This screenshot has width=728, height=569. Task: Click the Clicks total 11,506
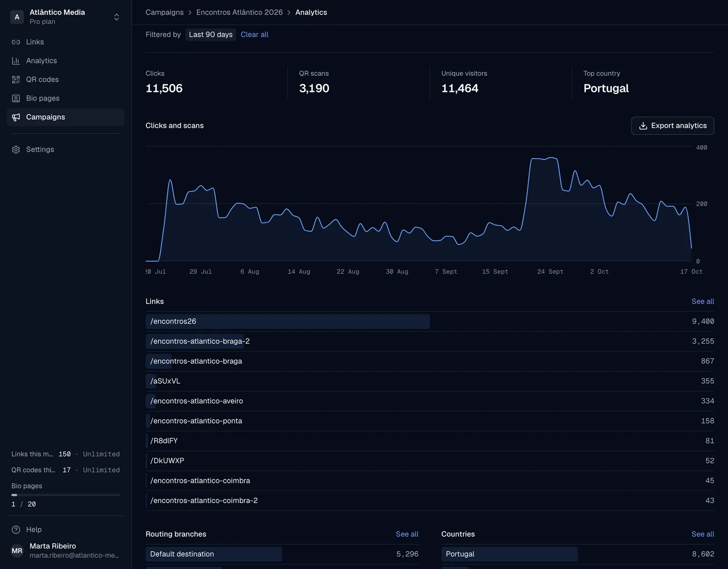(x=164, y=88)
